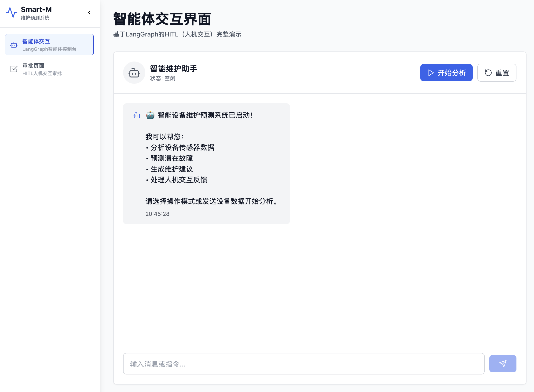The width and height of the screenshot is (534, 392).
Task: Click the HITL人机交互审批 caption
Action: click(42, 73)
